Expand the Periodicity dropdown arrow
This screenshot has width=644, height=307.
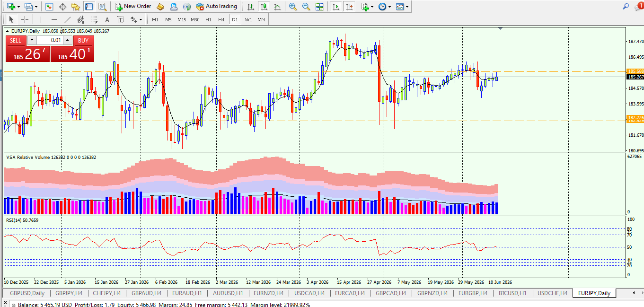coord(389,7)
